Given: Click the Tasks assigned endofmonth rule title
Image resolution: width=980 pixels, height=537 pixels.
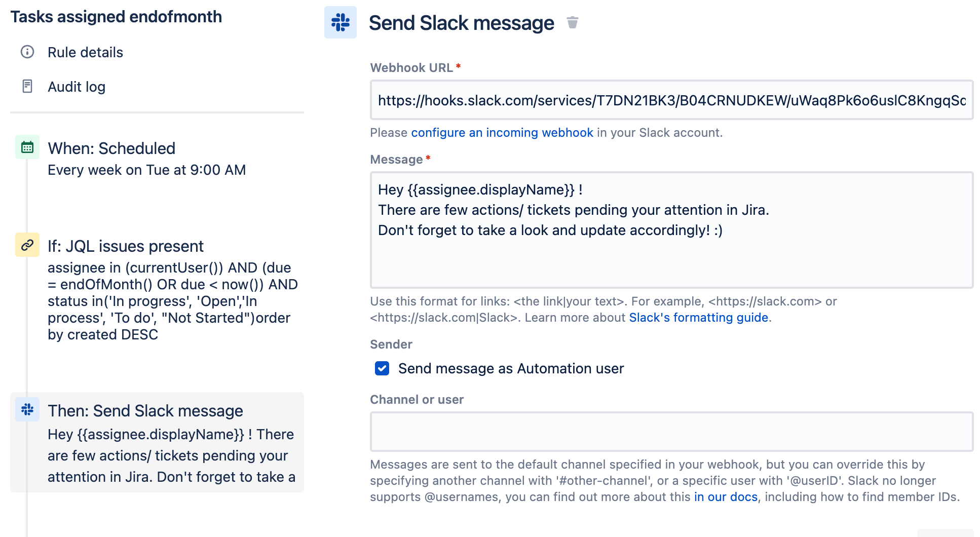Looking at the screenshot, I should point(116,17).
